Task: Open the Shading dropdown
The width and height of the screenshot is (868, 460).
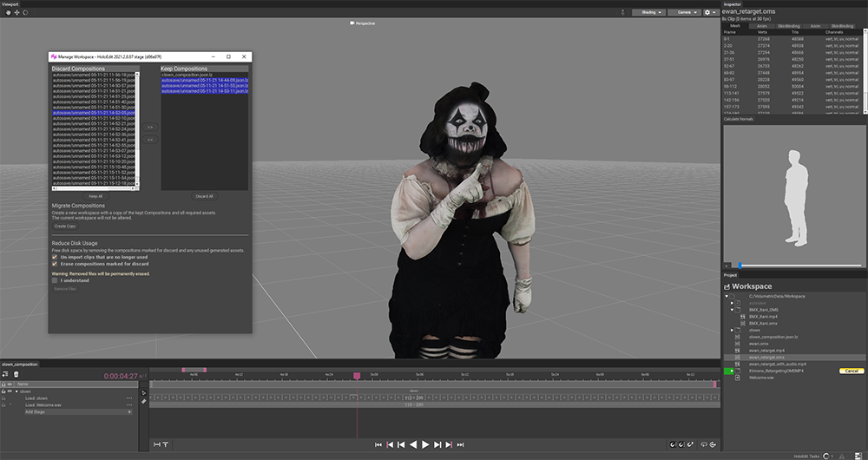Action: click(x=648, y=12)
